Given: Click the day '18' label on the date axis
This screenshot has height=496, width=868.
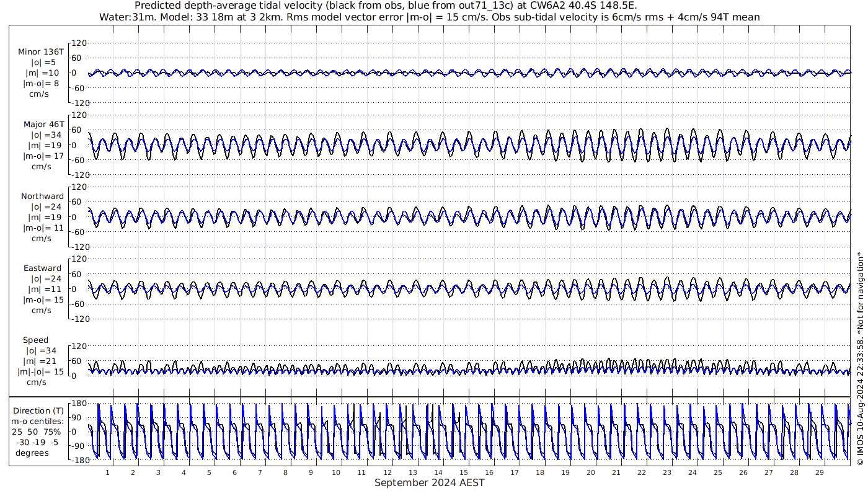Looking at the screenshot, I should tap(540, 472).
